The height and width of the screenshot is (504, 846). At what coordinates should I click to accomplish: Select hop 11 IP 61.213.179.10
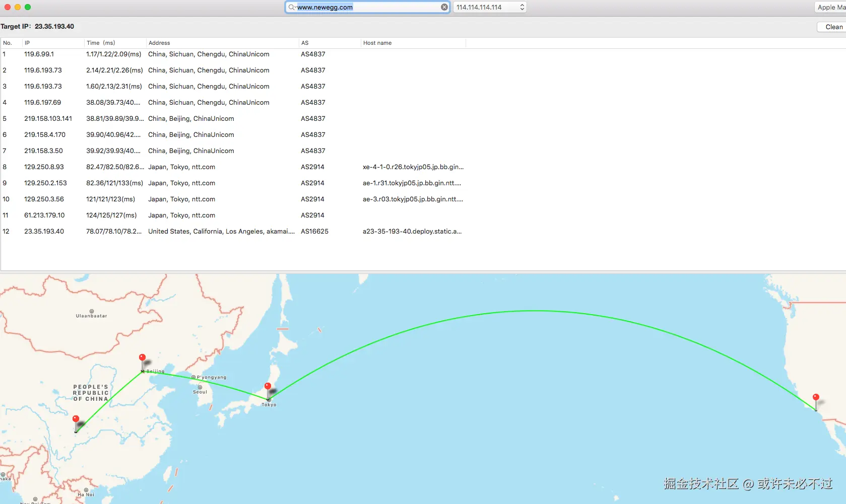coord(44,215)
